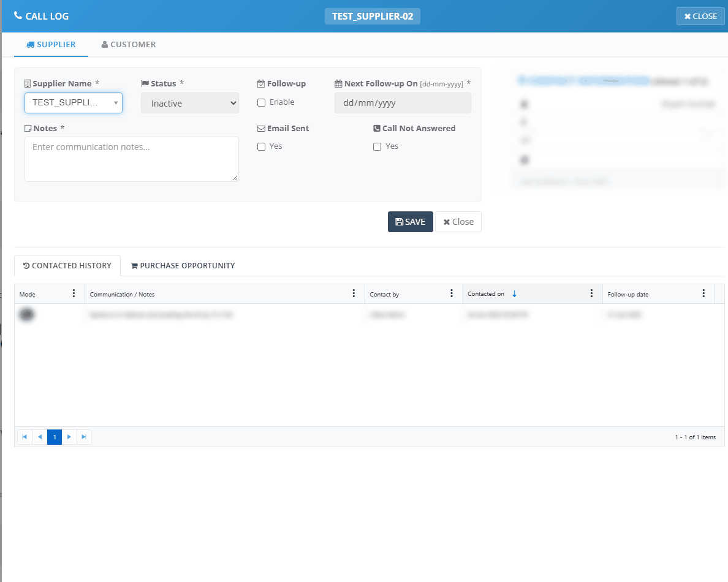Open the PURCHASE OPPORTUNITY tab
The image size is (728, 582).
pyautogui.click(x=183, y=265)
